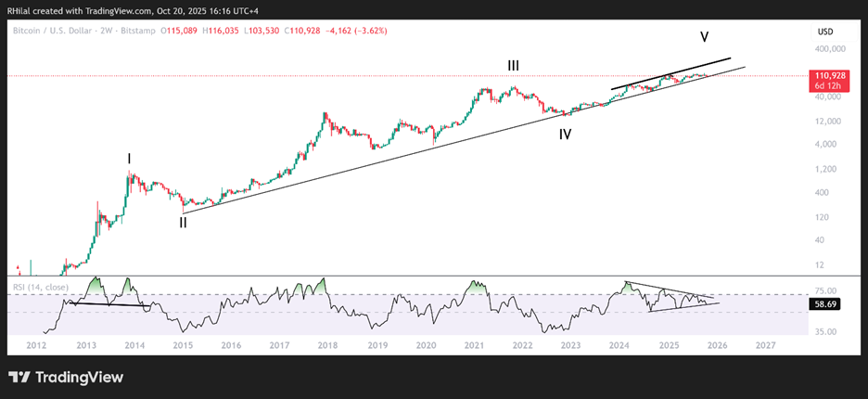Image resolution: width=868 pixels, height=399 pixels.
Task: Click the 2021 label on the time axis
Action: (474, 344)
